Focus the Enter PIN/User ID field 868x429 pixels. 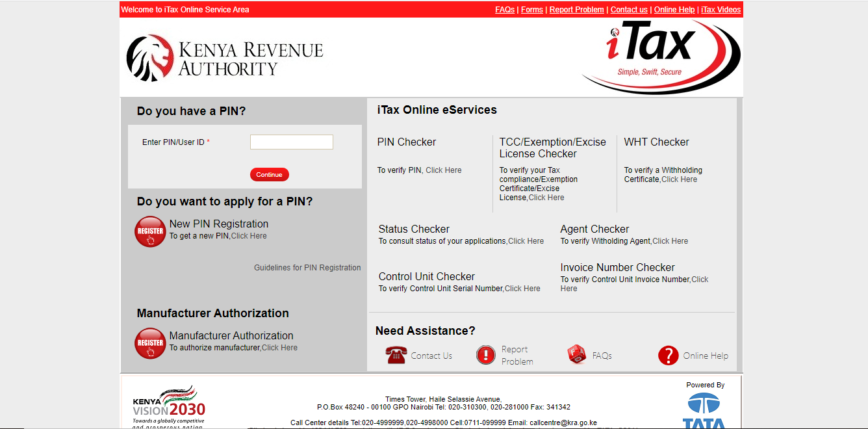pos(292,142)
